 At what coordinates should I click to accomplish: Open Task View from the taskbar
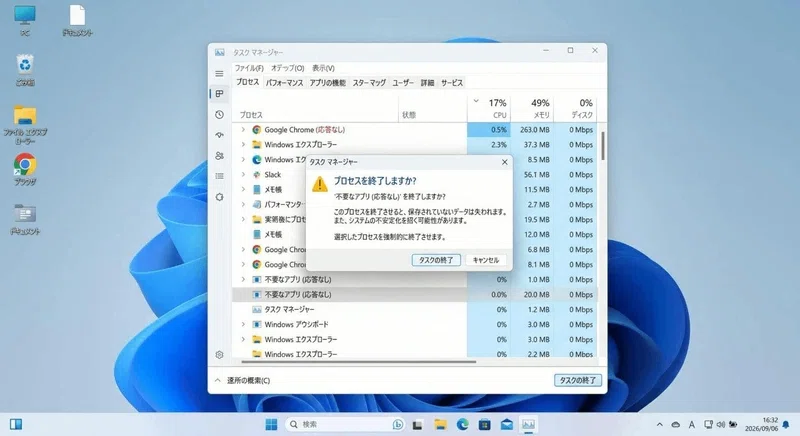click(x=418, y=424)
